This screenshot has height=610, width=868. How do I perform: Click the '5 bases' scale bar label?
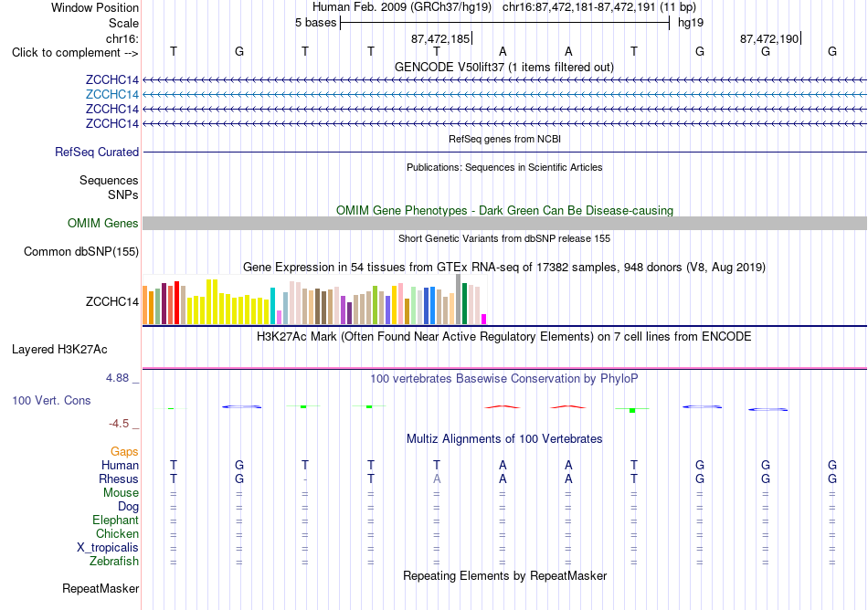[x=315, y=23]
